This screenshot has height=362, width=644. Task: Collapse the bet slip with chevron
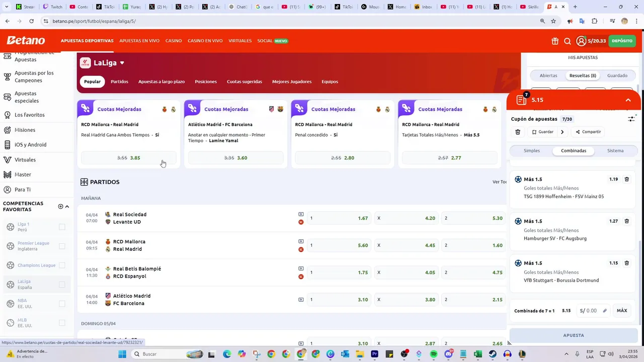pos(628,100)
